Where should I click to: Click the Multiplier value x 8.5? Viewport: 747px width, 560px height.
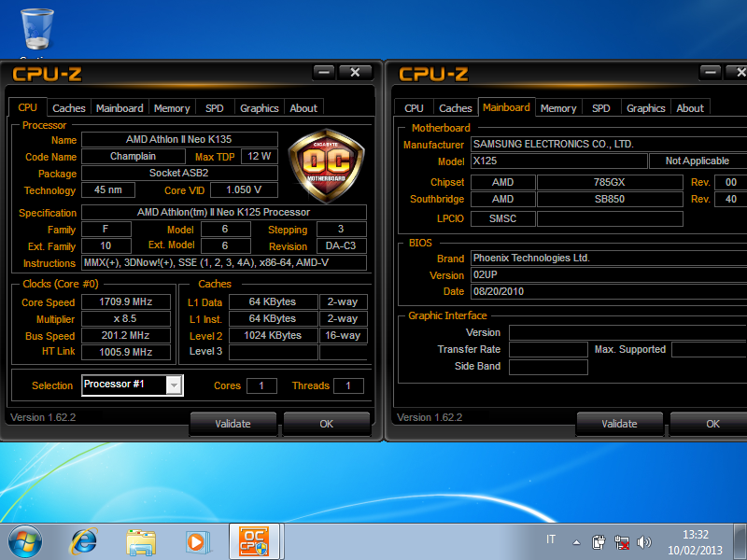[x=126, y=318]
